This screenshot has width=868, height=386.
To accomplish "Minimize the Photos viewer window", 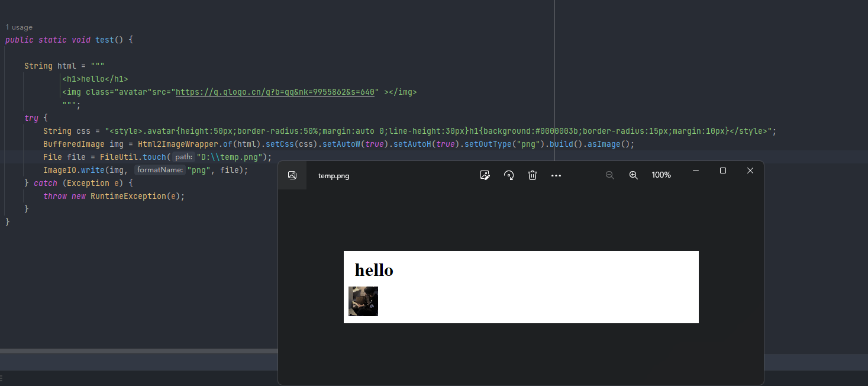I will 696,171.
